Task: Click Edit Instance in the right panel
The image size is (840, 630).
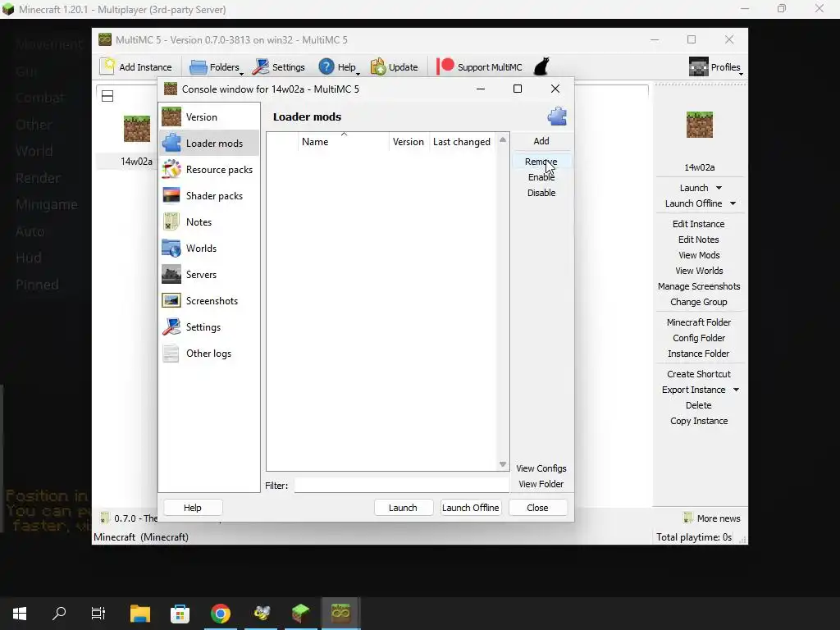Action: (x=699, y=224)
